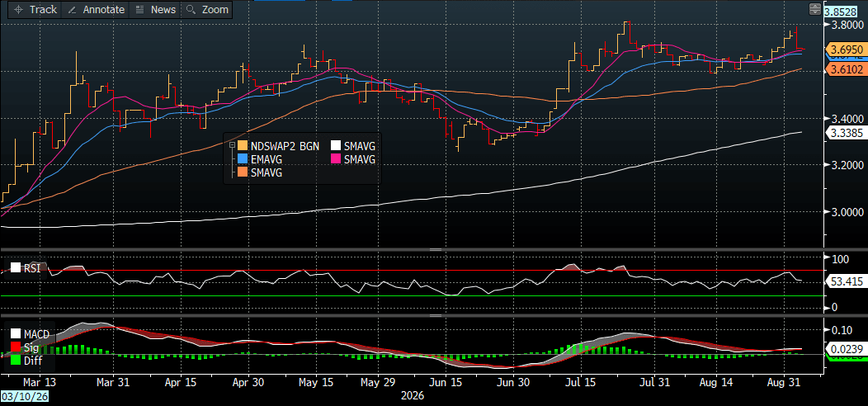
Task: Click the Jul 15 date label
Action: tap(580, 382)
